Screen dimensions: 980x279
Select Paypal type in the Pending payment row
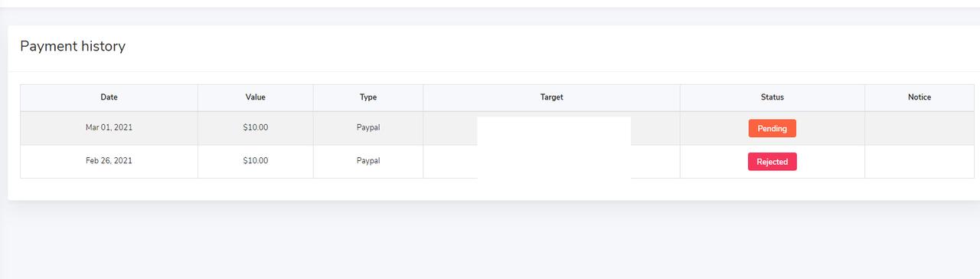368,127
